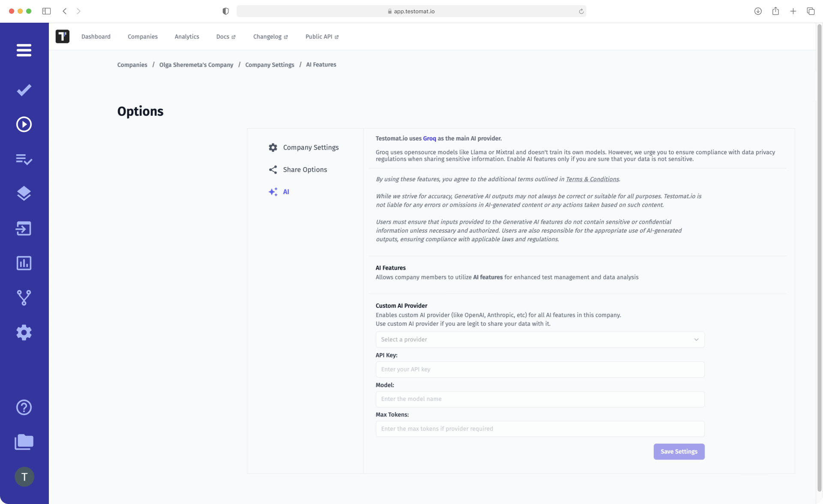Open the Terms & Conditions link
Image resolution: width=823 pixels, height=504 pixels.
point(592,179)
